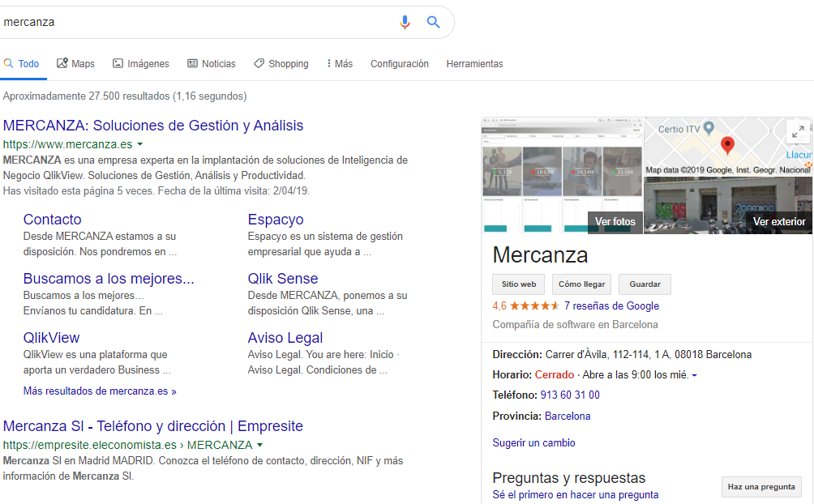The height and width of the screenshot is (504, 814).
Task: Switch to the Imágenes tab
Action: pyautogui.click(x=141, y=63)
